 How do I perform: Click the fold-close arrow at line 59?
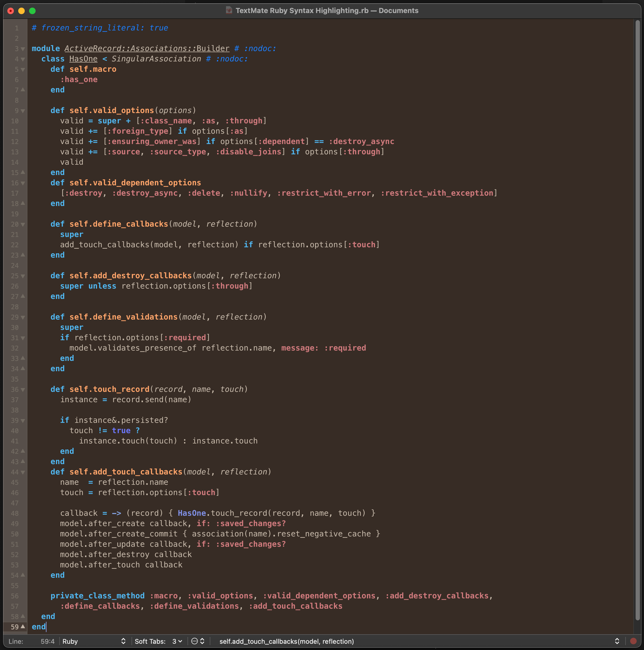click(x=22, y=627)
